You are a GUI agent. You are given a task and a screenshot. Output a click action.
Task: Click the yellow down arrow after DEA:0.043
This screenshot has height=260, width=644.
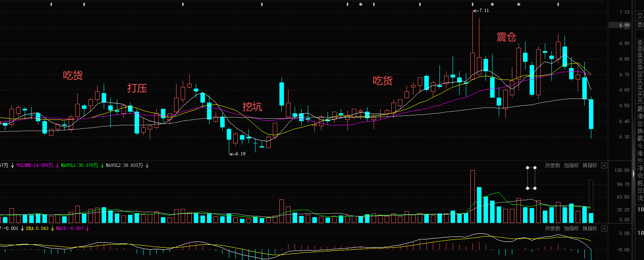pos(52,228)
